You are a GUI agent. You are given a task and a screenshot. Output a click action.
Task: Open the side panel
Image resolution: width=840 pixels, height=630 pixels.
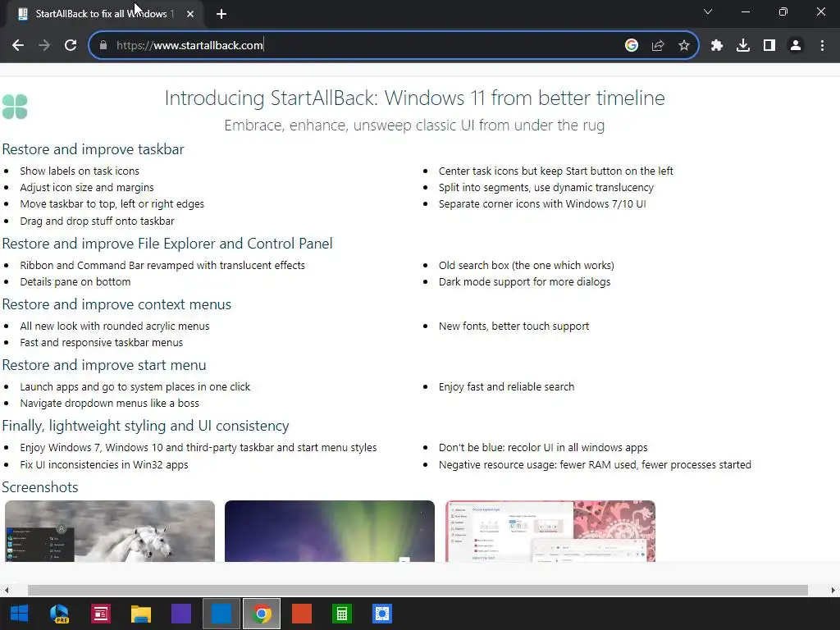click(x=769, y=46)
